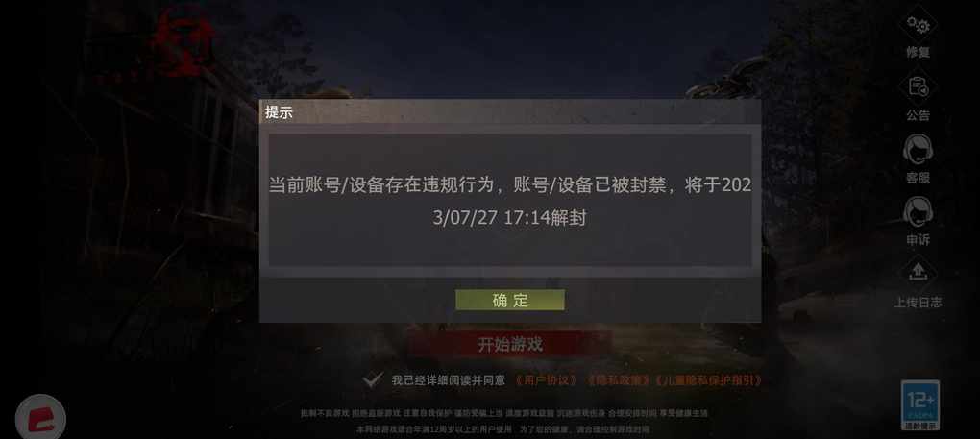
Task: Open the 申诉 appeal headset icon
Action: click(919, 212)
